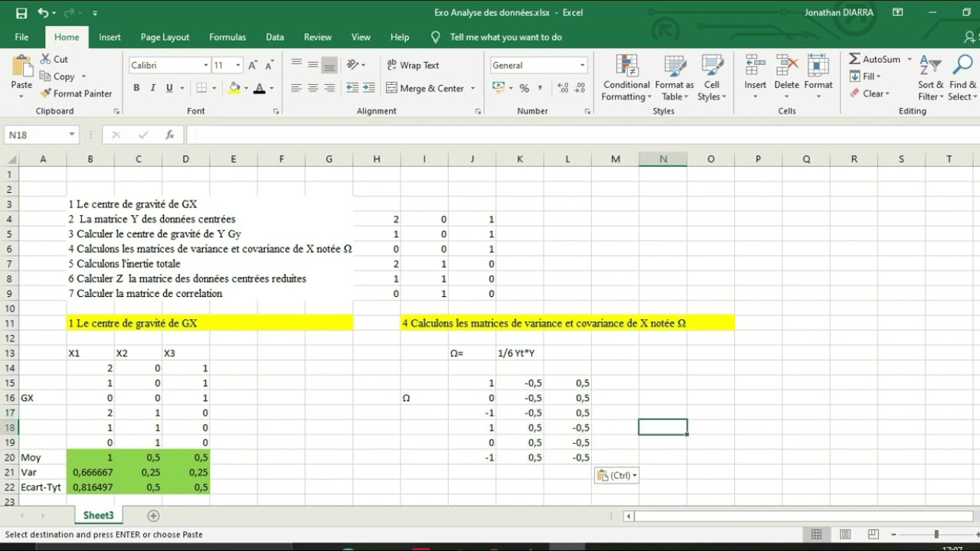Click the Save icon in title bar
Screen dimensions: 980x551
[21, 13]
